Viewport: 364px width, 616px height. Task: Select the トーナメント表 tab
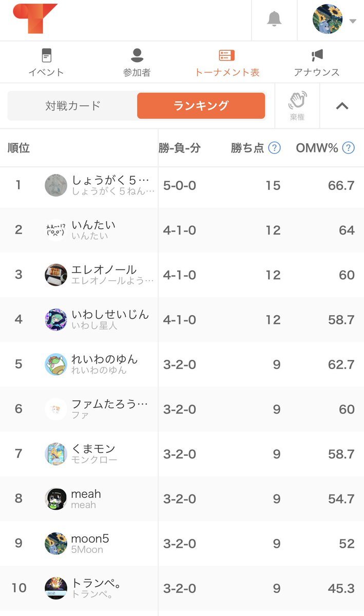[x=227, y=62]
